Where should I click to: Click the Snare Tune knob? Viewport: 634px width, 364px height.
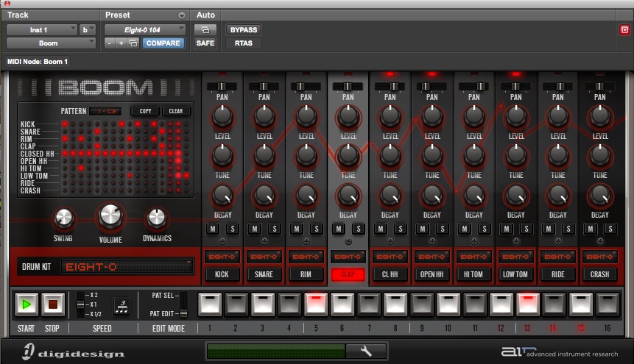click(x=264, y=156)
